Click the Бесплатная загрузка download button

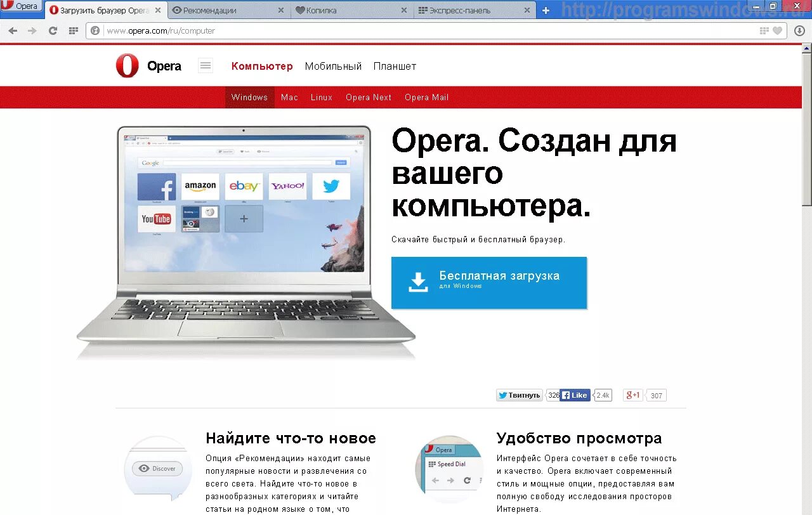pyautogui.click(x=489, y=283)
